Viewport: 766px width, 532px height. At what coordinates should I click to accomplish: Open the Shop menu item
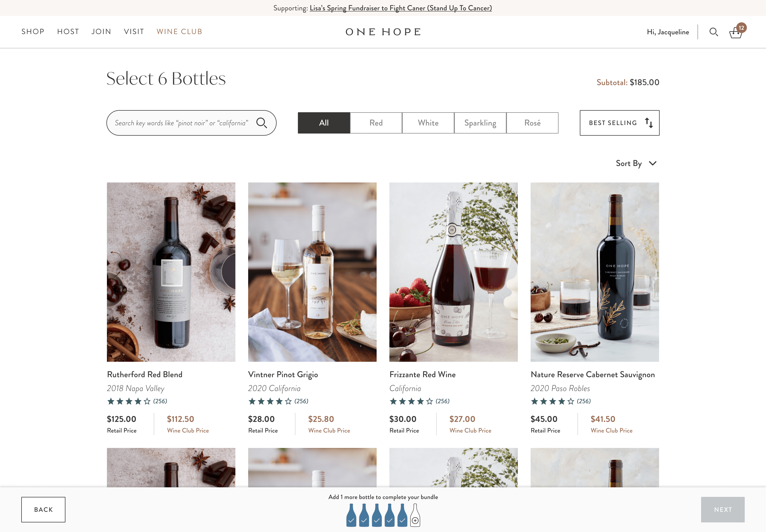click(x=33, y=32)
